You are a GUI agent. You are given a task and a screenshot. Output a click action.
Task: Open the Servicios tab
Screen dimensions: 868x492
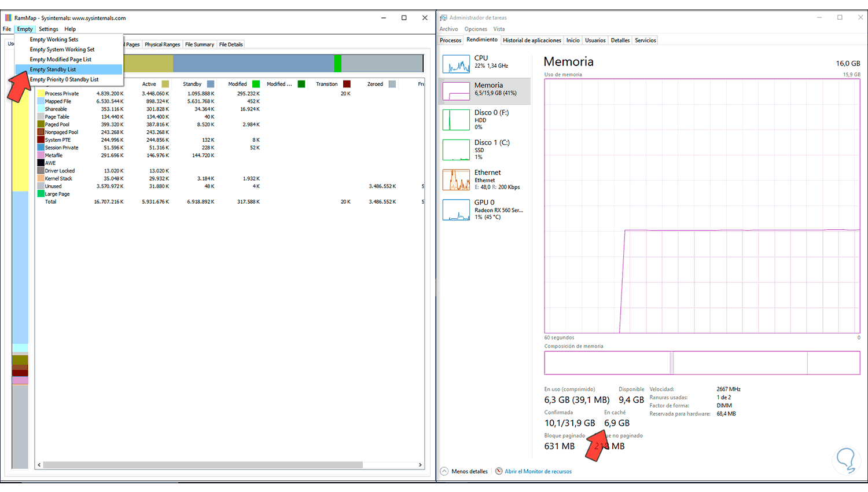[645, 41]
